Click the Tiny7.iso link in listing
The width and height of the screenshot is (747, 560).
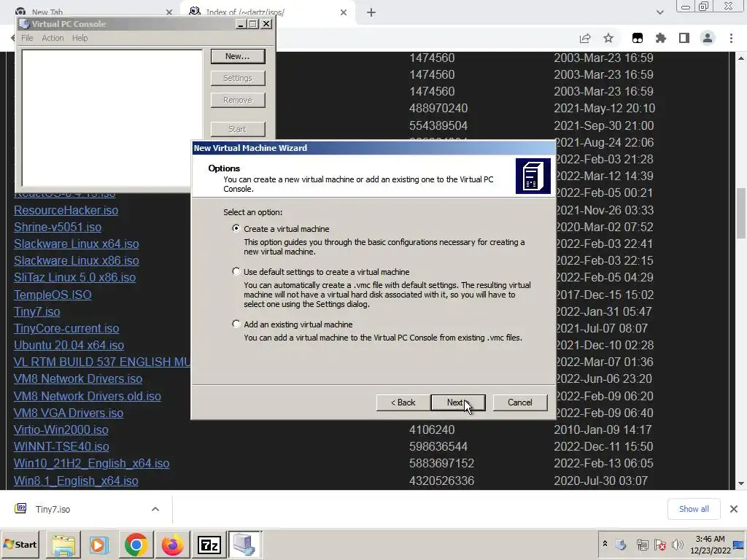click(x=36, y=311)
